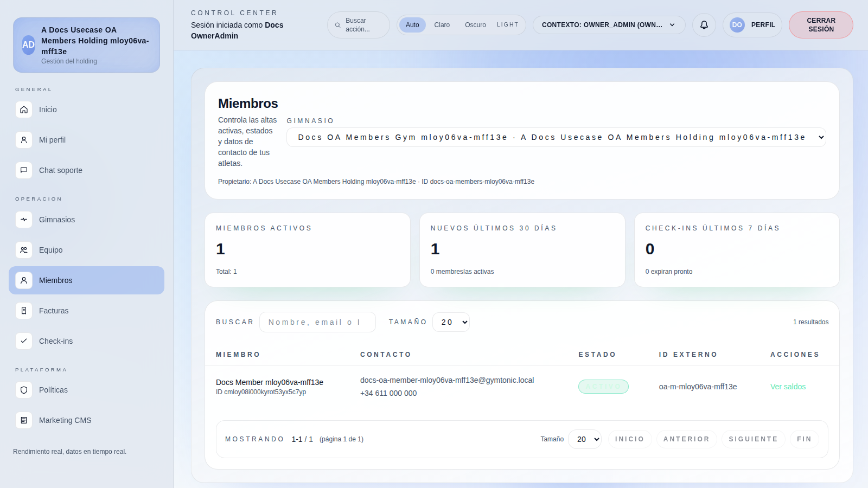Enable Oscuro dark mode
The height and width of the screenshot is (488, 868).
click(x=475, y=25)
